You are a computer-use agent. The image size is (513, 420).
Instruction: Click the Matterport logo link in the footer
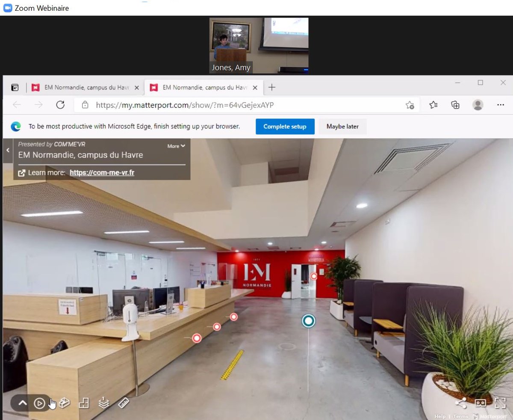(x=490, y=416)
